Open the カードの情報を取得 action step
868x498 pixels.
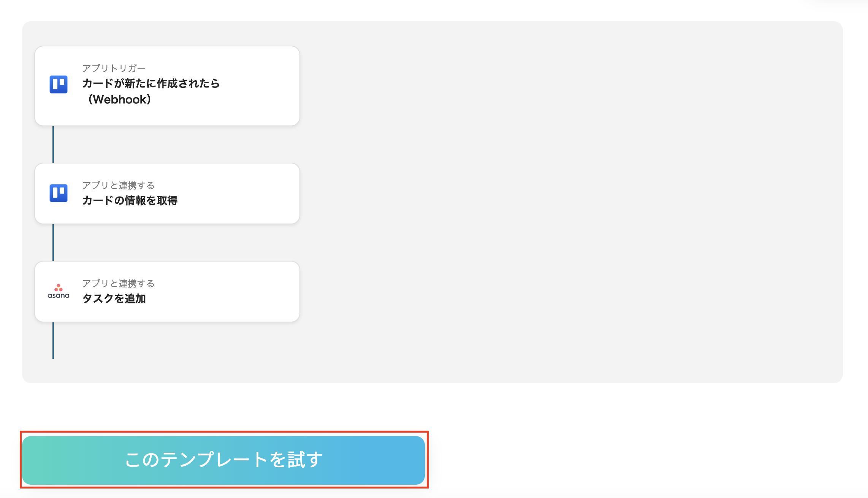coord(167,193)
